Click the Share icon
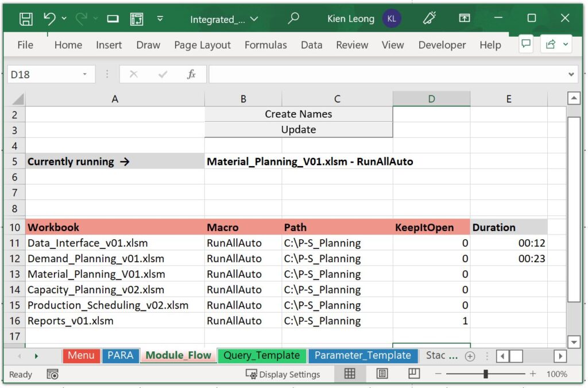 click(x=551, y=44)
